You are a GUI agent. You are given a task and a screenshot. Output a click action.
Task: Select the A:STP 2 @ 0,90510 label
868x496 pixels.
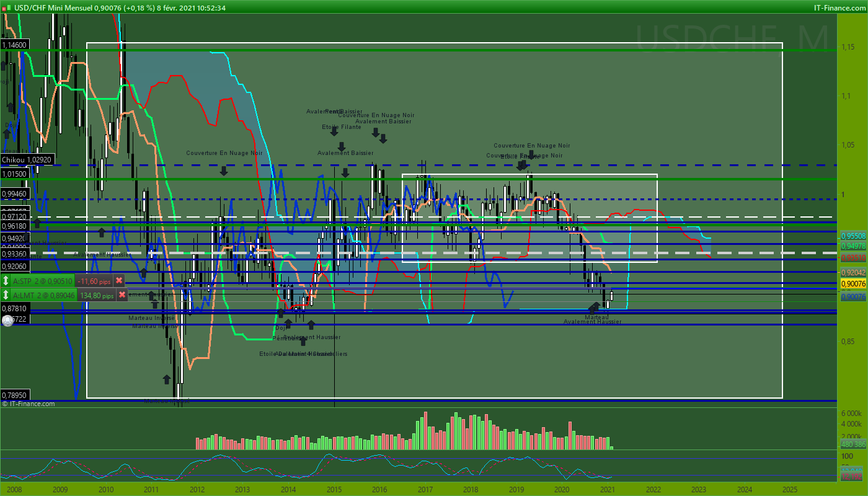pyautogui.click(x=43, y=281)
